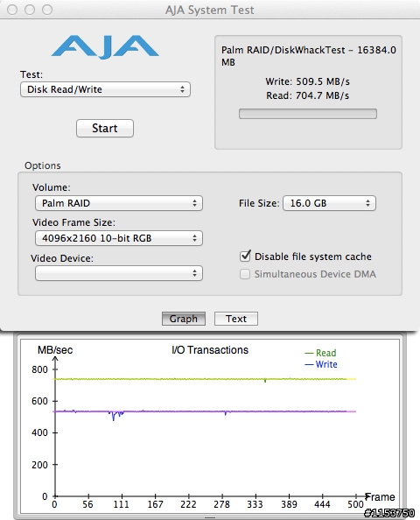Start the disk read/write test
This screenshot has height=520, width=420.
coord(105,129)
